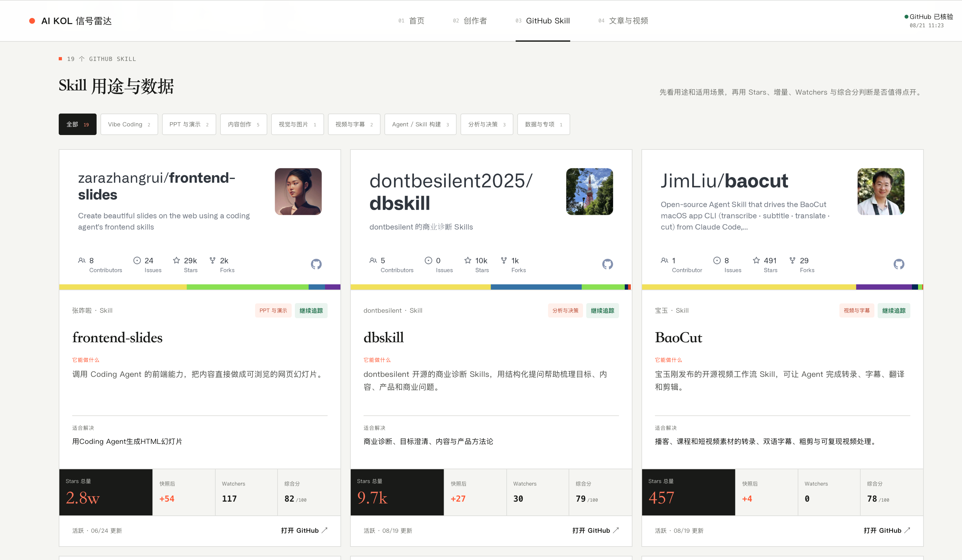The image size is (962, 560).
Task: Filter by 视觉与图片 category
Action: pyautogui.click(x=297, y=124)
